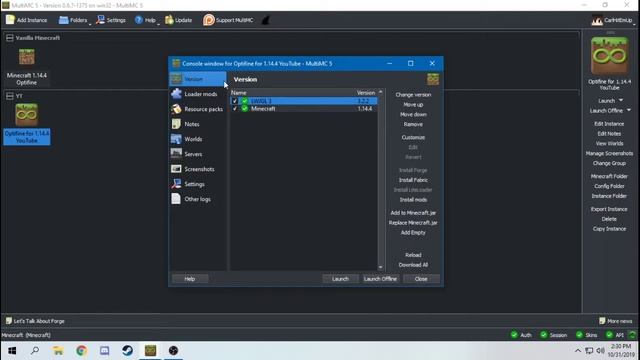This screenshot has width=640, height=360.
Task: Open the Notes page
Action: (198, 124)
